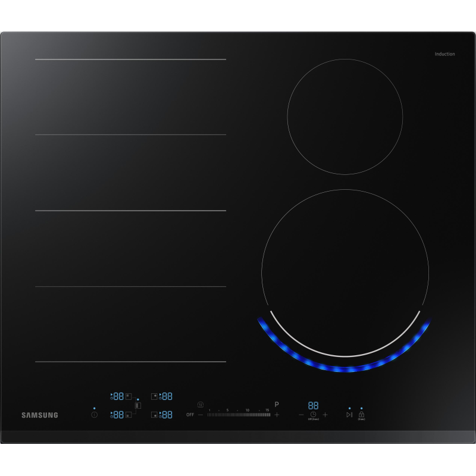The width and height of the screenshot is (476, 476).
Task: Tap the Flex Zone link icon
Action: [x=138, y=406]
